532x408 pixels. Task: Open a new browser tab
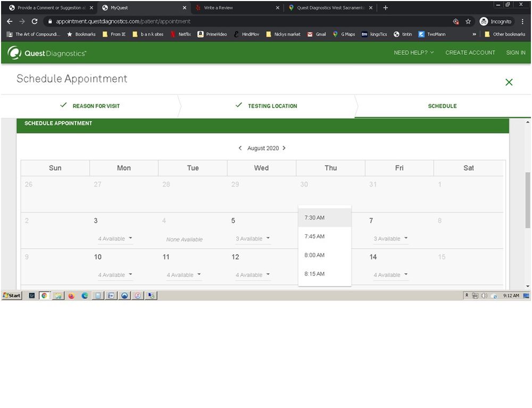point(386,8)
